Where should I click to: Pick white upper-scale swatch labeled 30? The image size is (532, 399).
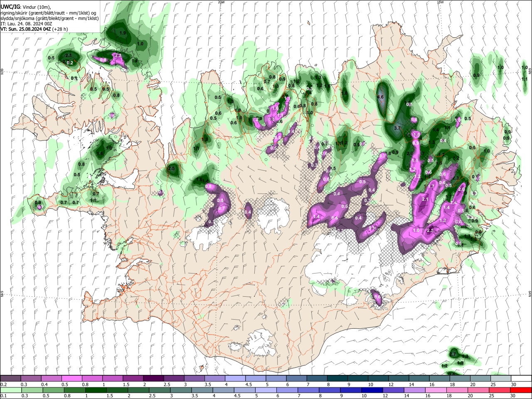522,379
